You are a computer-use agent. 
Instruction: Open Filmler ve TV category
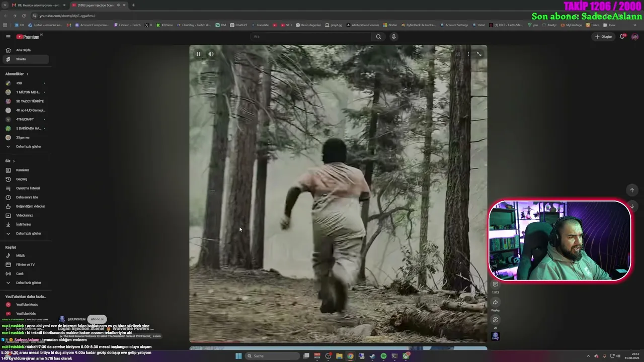click(x=25, y=264)
